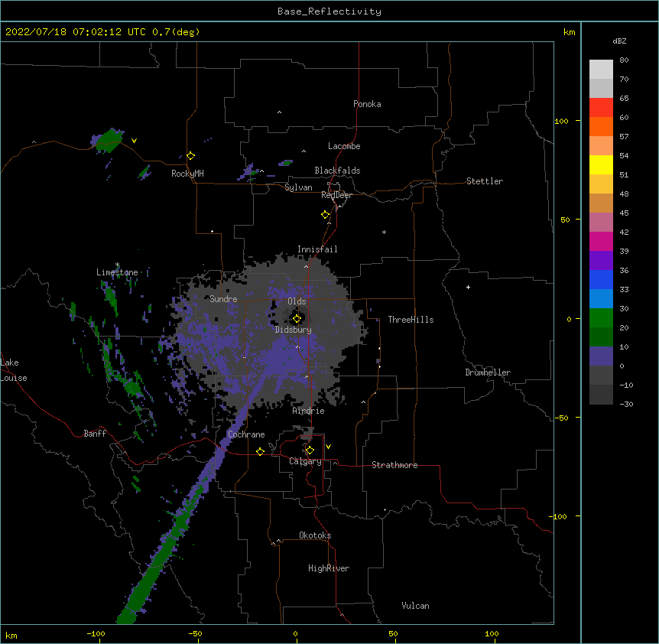Pick the slate purple swatch above 0 dBZ
Image resolution: width=659 pixels, height=644 pixels.
click(601, 356)
